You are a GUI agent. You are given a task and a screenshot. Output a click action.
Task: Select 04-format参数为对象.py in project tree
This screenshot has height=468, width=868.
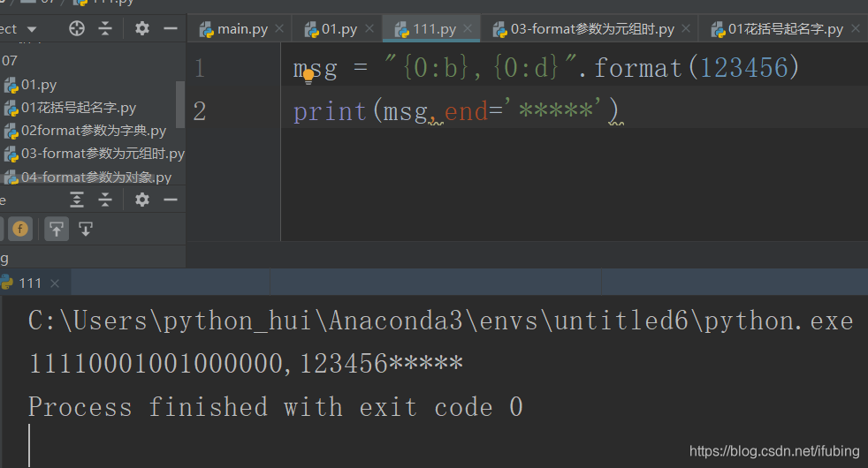tap(96, 177)
